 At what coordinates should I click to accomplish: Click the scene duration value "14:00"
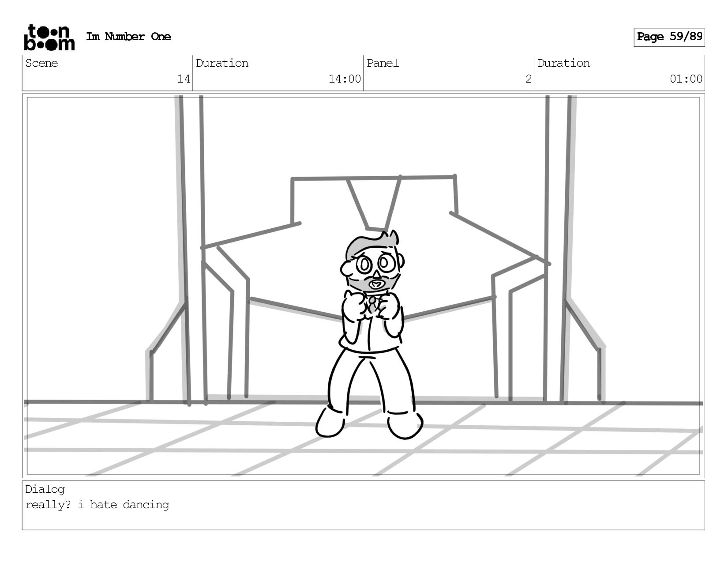click(345, 79)
